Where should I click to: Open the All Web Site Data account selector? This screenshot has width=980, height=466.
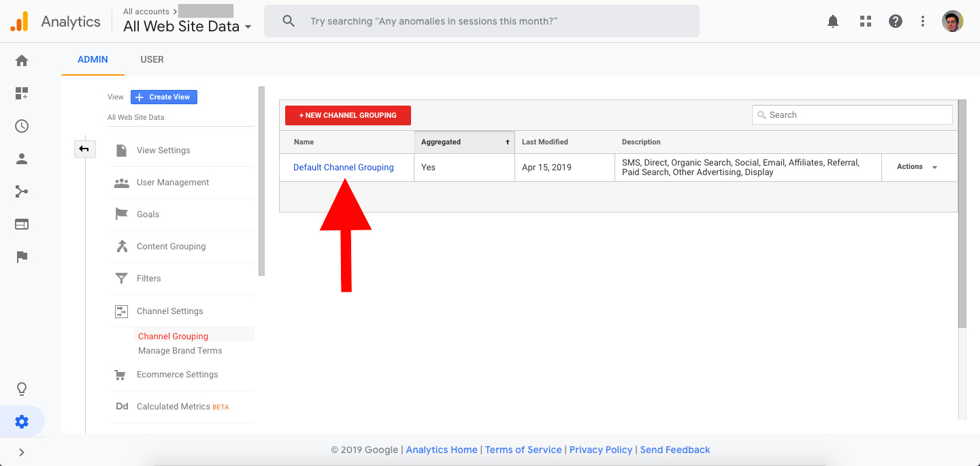[181, 25]
